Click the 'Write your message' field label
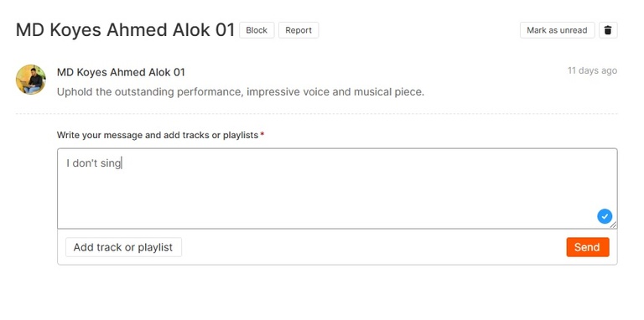This screenshot has height=320, width=644. 158,135
